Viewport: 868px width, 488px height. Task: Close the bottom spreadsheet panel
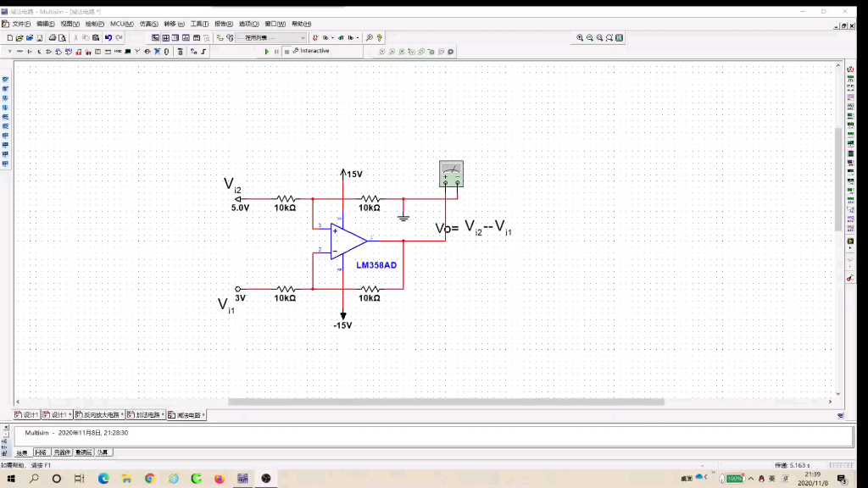pyautogui.click(x=6, y=428)
